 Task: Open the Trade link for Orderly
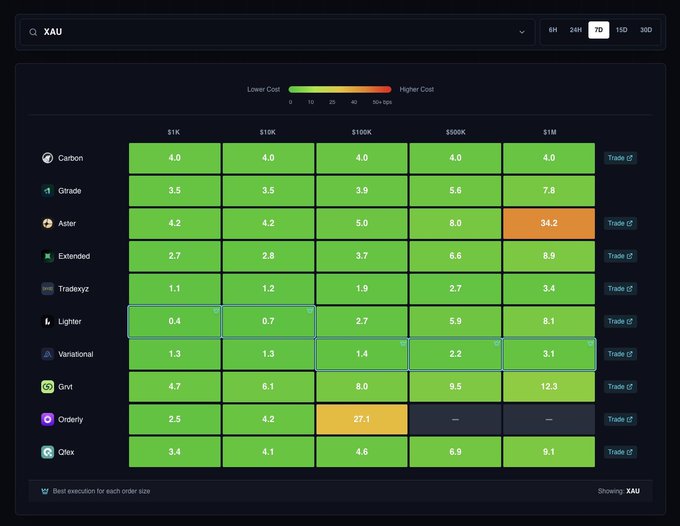620,419
